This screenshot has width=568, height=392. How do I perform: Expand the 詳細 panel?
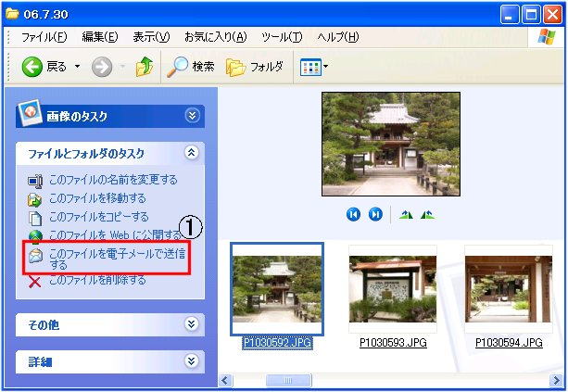point(192,360)
